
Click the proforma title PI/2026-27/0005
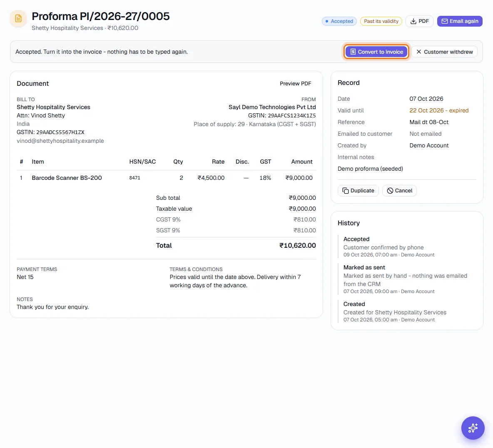[101, 16]
